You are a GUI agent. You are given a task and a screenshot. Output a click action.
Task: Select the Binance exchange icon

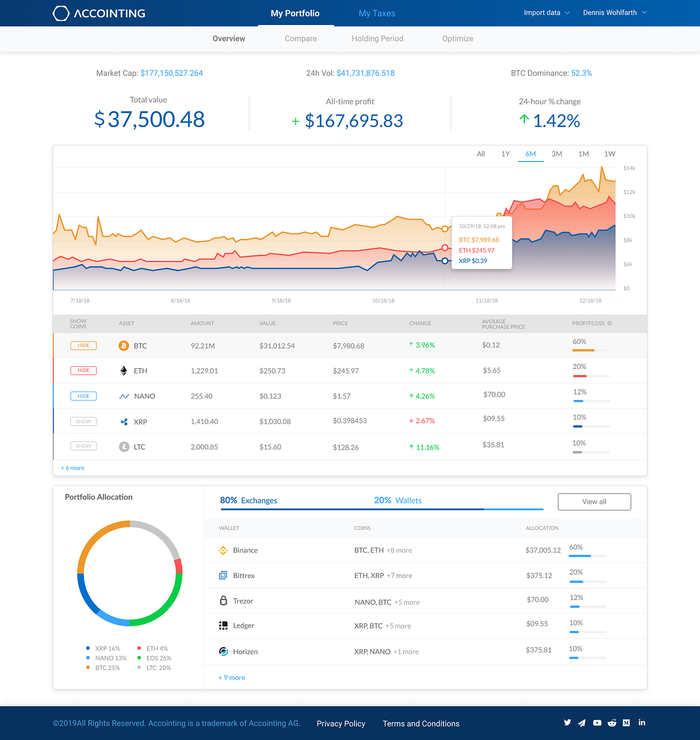[x=223, y=550]
